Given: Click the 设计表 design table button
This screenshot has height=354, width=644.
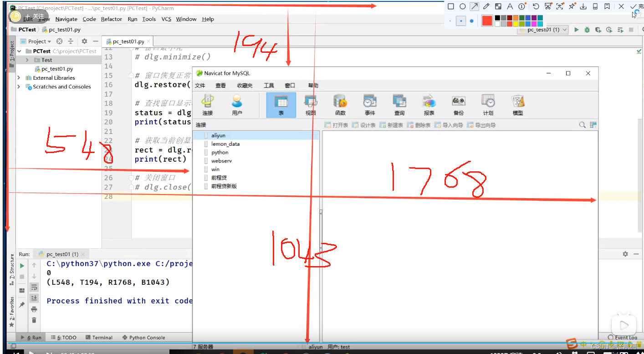Looking at the screenshot, I should [x=364, y=125].
